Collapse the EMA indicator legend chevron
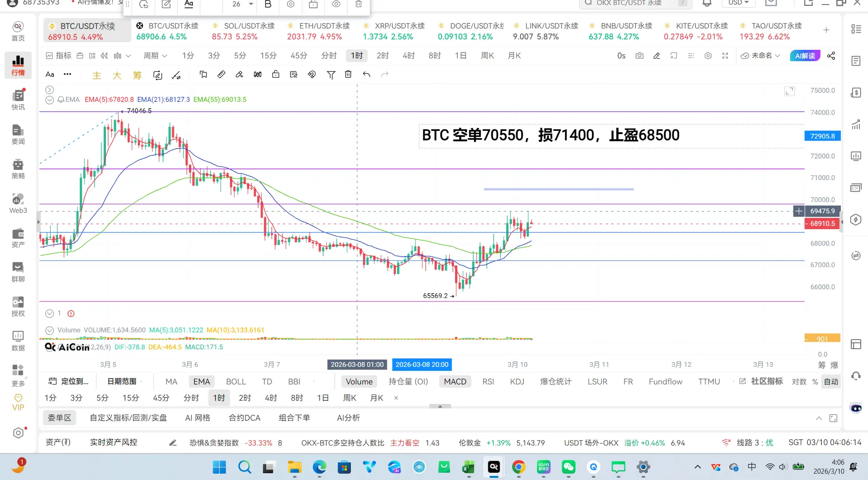Screen dimensions: 868x480 [50, 100]
